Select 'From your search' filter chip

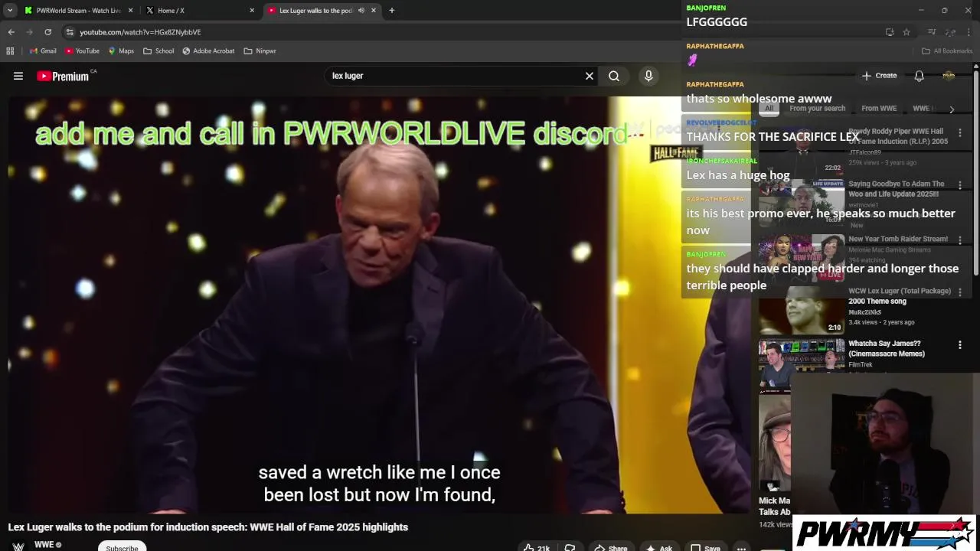point(817,109)
